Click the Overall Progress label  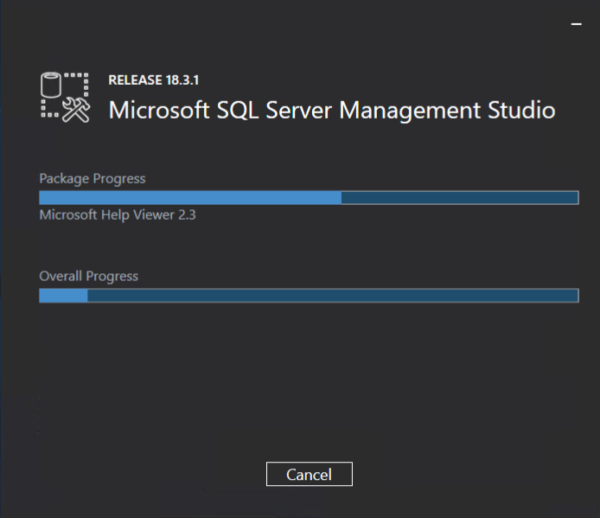point(89,276)
